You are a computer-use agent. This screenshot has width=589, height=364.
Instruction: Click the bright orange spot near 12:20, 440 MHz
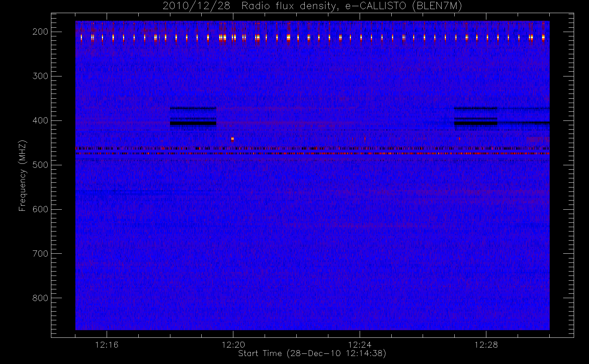pos(232,139)
